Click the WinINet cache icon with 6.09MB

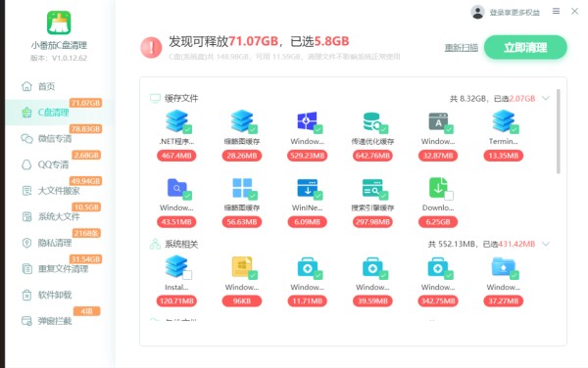(307, 188)
